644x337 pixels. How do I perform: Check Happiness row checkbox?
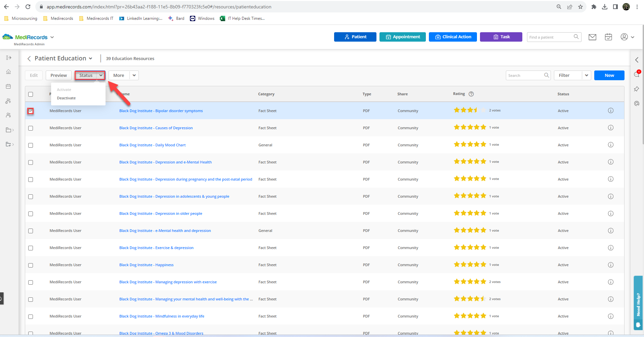(x=31, y=265)
